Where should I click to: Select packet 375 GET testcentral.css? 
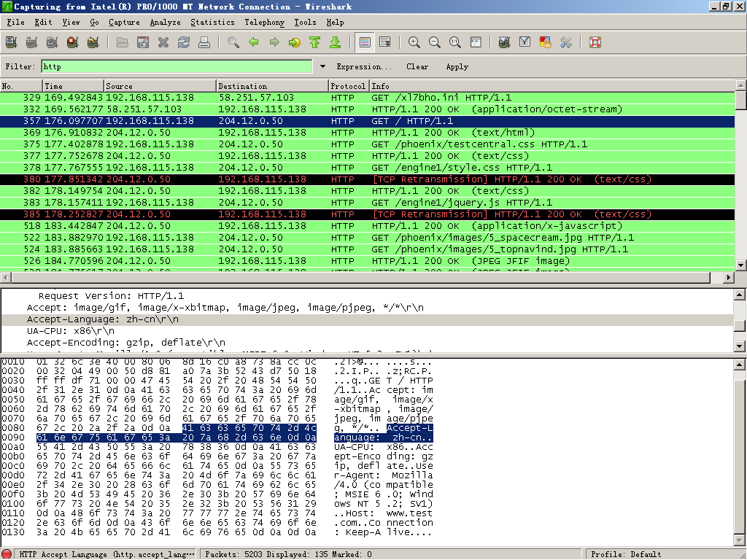pyautogui.click(x=368, y=144)
